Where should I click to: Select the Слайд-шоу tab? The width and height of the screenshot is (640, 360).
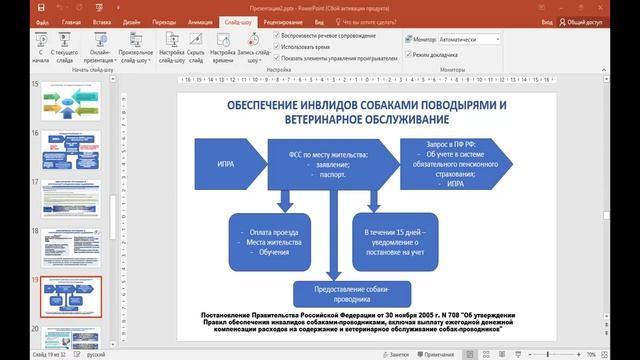[x=238, y=22]
